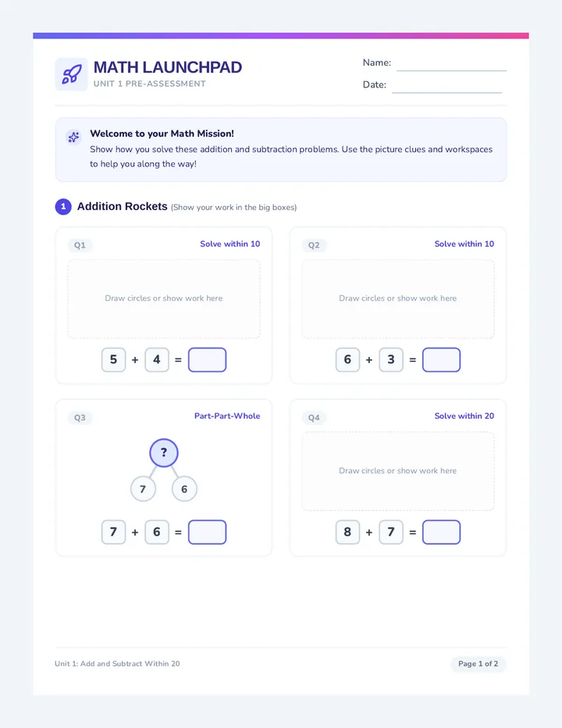562x728 pixels.
Task: Click the rocket logo icon
Action: click(x=72, y=74)
